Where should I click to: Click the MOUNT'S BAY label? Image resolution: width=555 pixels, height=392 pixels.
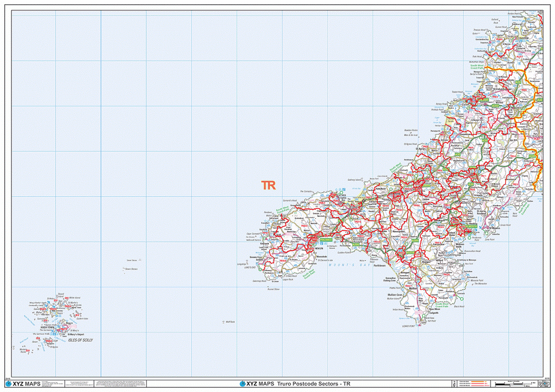pyautogui.click(x=350, y=265)
